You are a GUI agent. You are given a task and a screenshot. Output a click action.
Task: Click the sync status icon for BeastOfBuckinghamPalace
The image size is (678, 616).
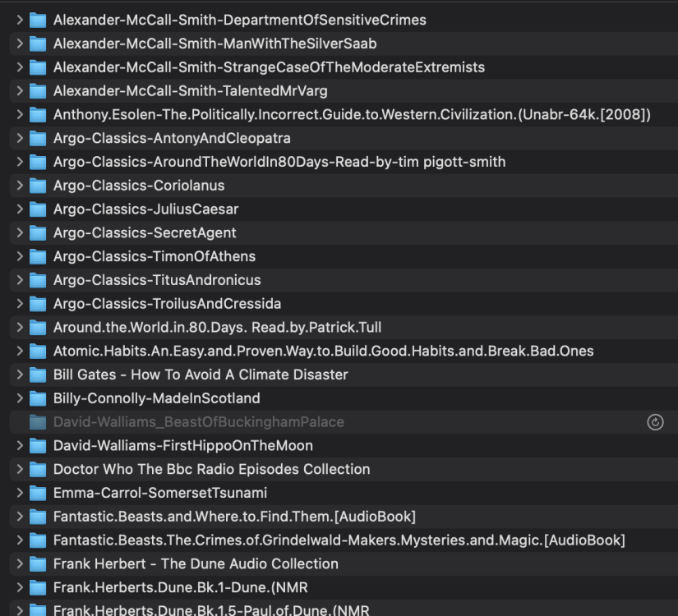(655, 422)
